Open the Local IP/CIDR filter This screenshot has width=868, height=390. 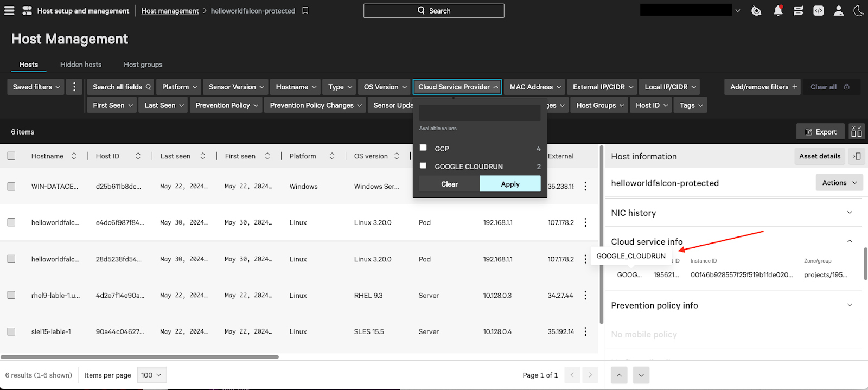click(x=669, y=87)
